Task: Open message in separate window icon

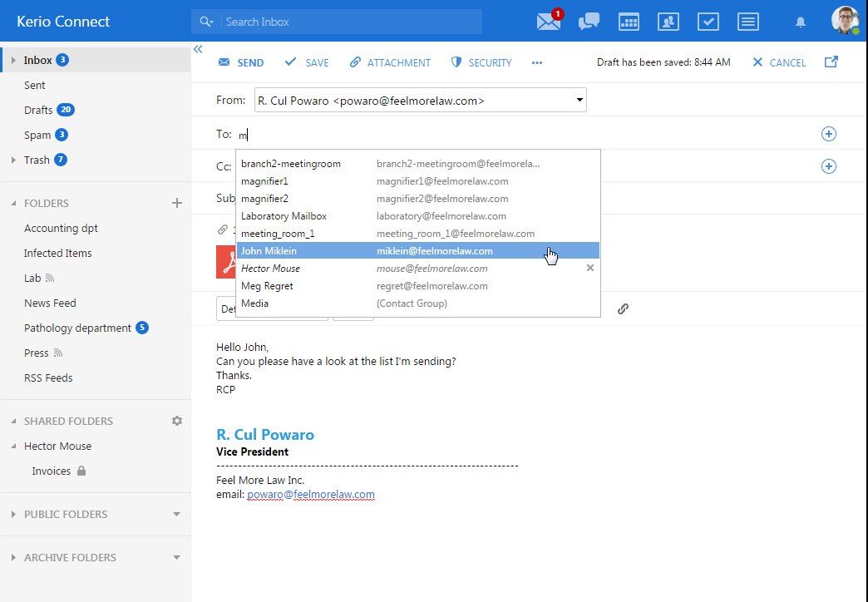Action: click(831, 62)
